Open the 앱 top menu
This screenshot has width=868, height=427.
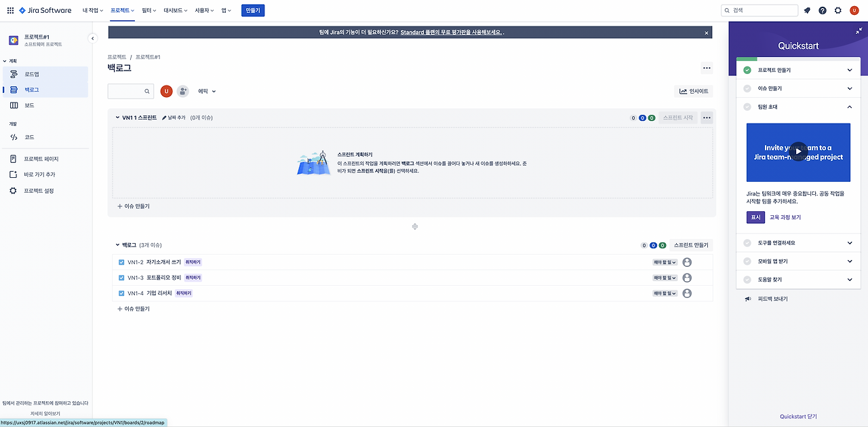pos(226,10)
